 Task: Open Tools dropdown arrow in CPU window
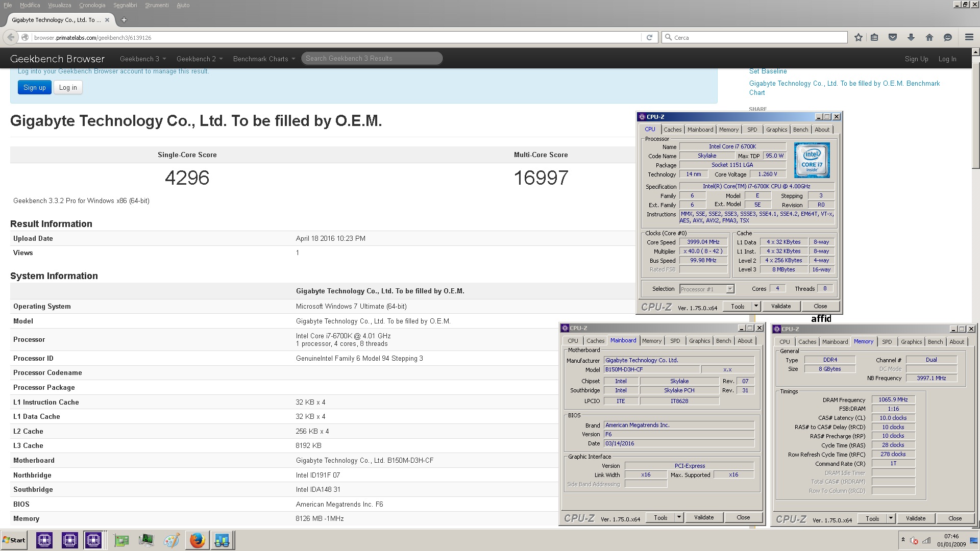click(x=756, y=306)
